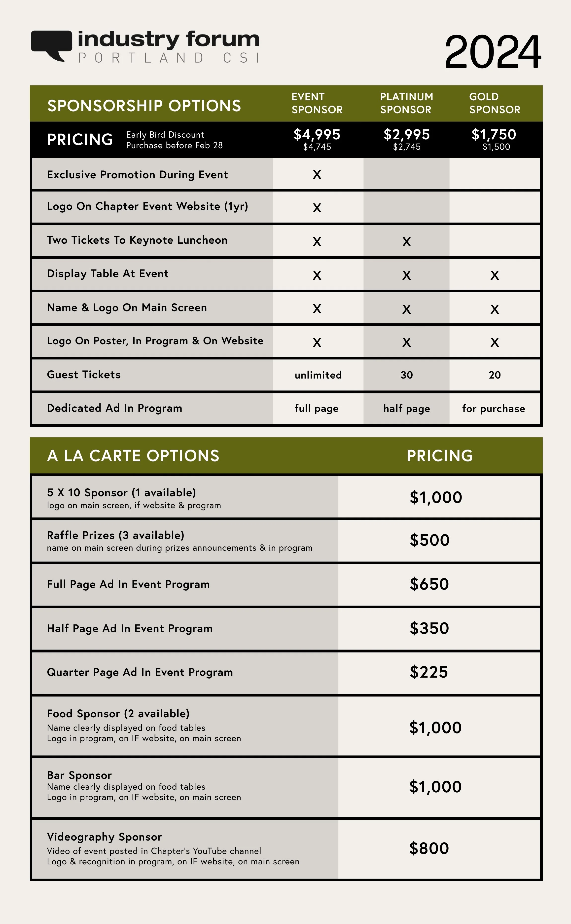Click the $650 Full Page Ad price

429,584
